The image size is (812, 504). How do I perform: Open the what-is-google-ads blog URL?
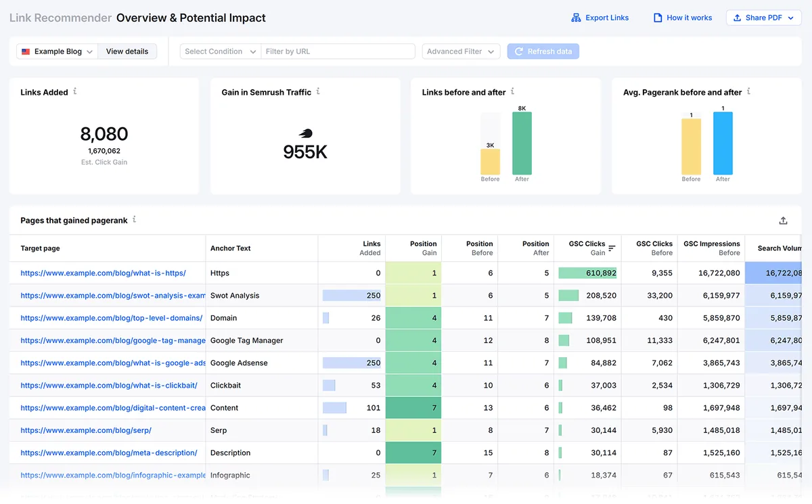[113, 363]
